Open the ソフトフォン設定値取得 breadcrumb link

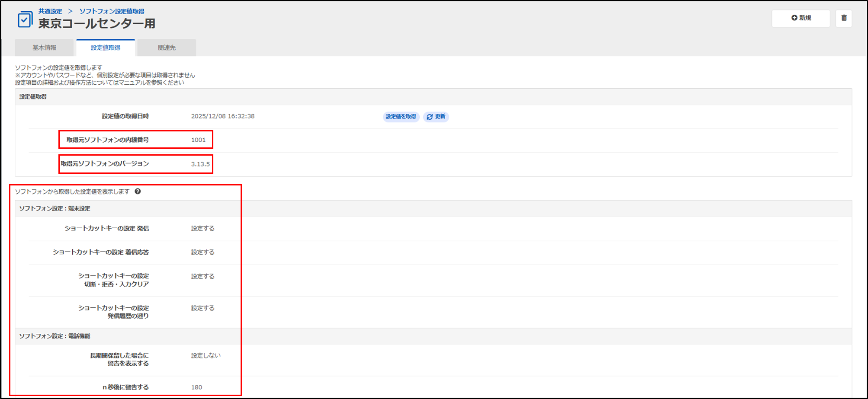pos(112,11)
